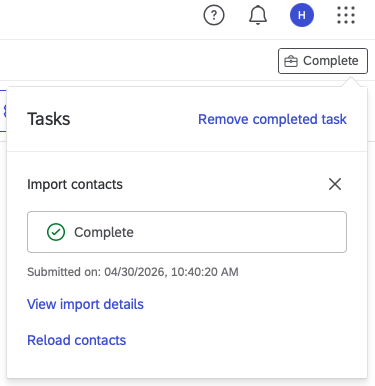Click the Tasks panel heading
This screenshot has width=375, height=386.
[49, 119]
